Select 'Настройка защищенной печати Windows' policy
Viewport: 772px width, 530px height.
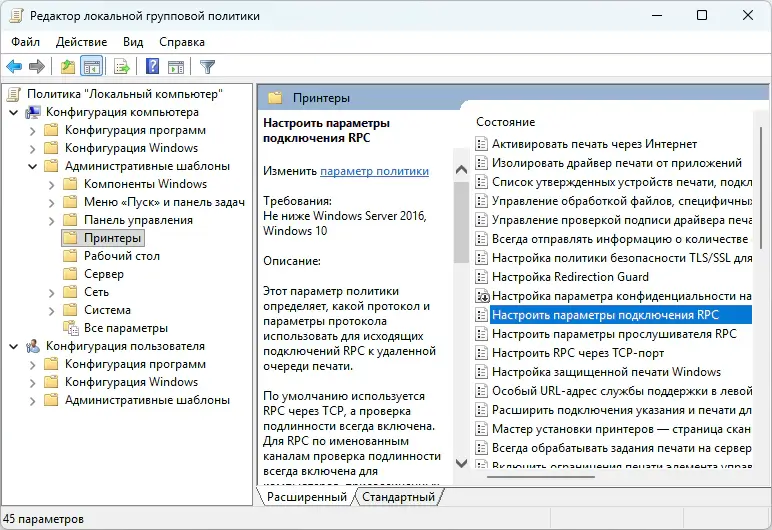pyautogui.click(x=606, y=372)
